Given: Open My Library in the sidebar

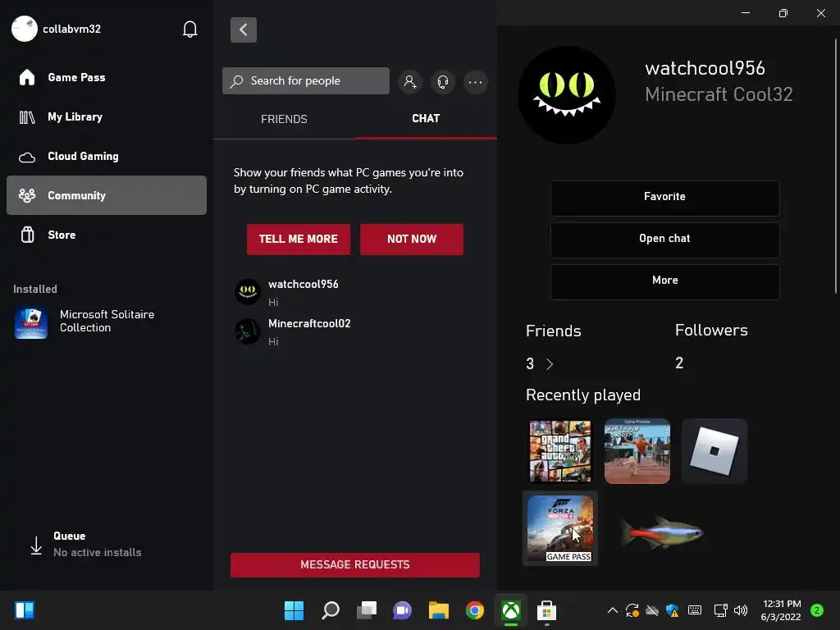Looking at the screenshot, I should 107,116.
